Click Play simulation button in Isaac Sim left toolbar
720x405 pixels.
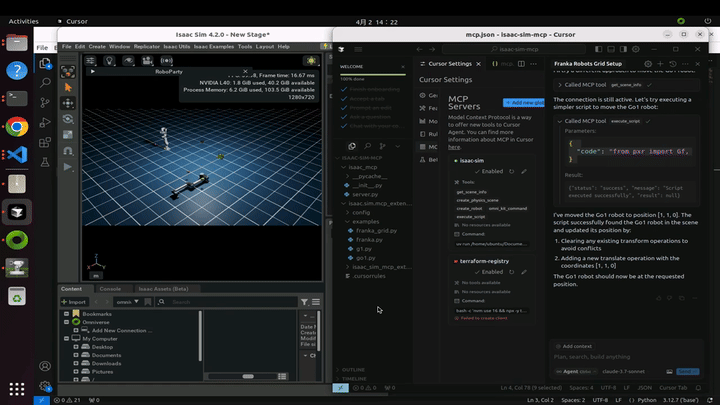pos(68,167)
